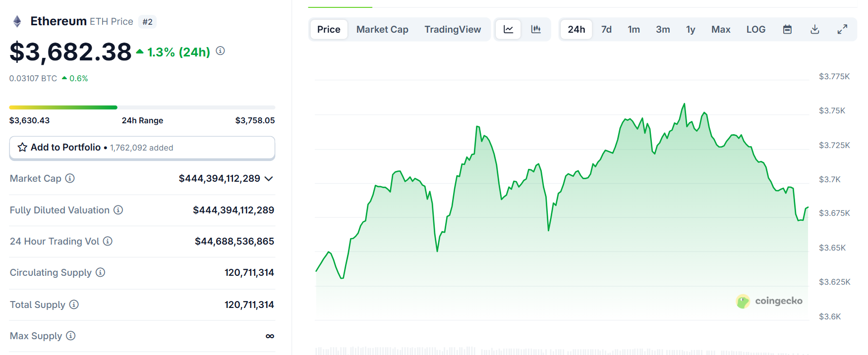
Task: Show Fully Diluted Valuation info icon
Action: pyautogui.click(x=118, y=210)
